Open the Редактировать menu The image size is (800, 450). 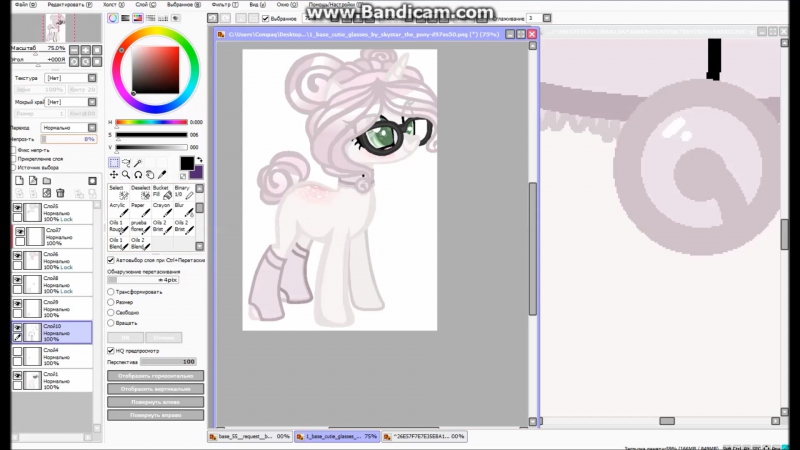point(69,5)
